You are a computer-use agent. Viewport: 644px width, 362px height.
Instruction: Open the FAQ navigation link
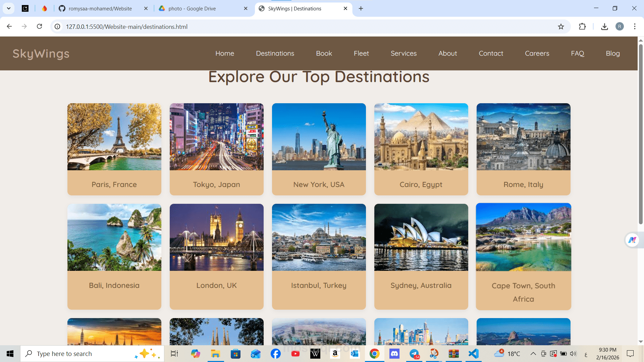pos(577,53)
